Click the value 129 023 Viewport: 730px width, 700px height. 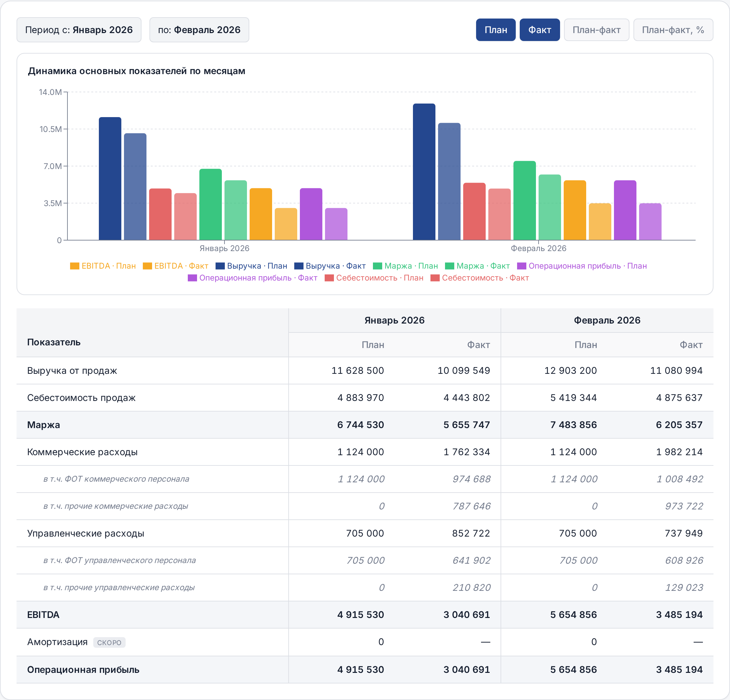click(x=684, y=588)
